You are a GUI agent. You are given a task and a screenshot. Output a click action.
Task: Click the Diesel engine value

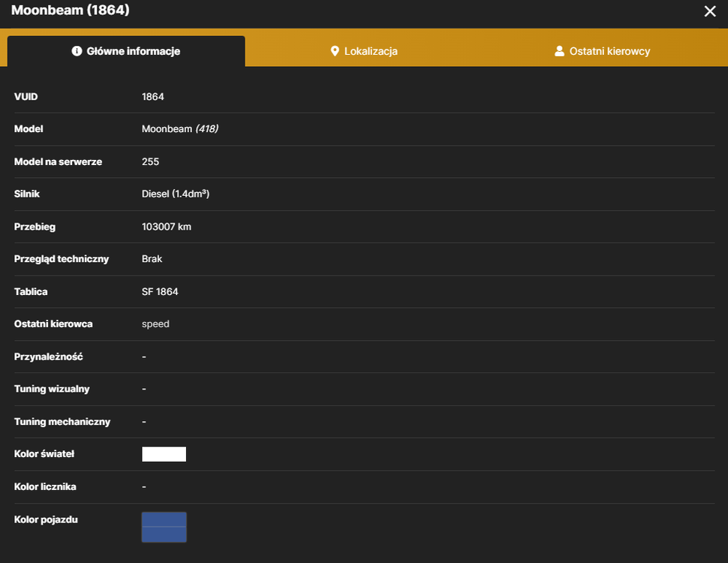(176, 194)
